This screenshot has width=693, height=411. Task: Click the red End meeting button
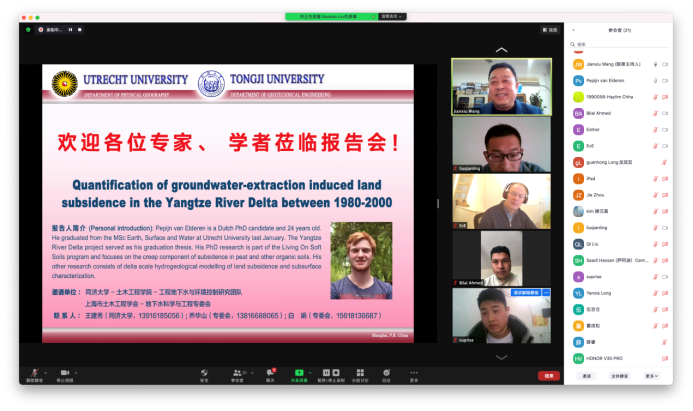pos(549,376)
